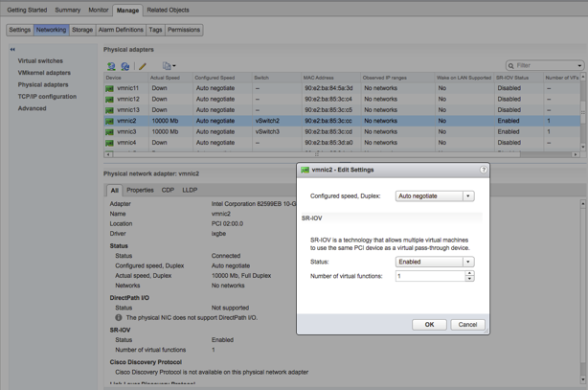Collapse the left navigation pane arrows

click(12, 49)
